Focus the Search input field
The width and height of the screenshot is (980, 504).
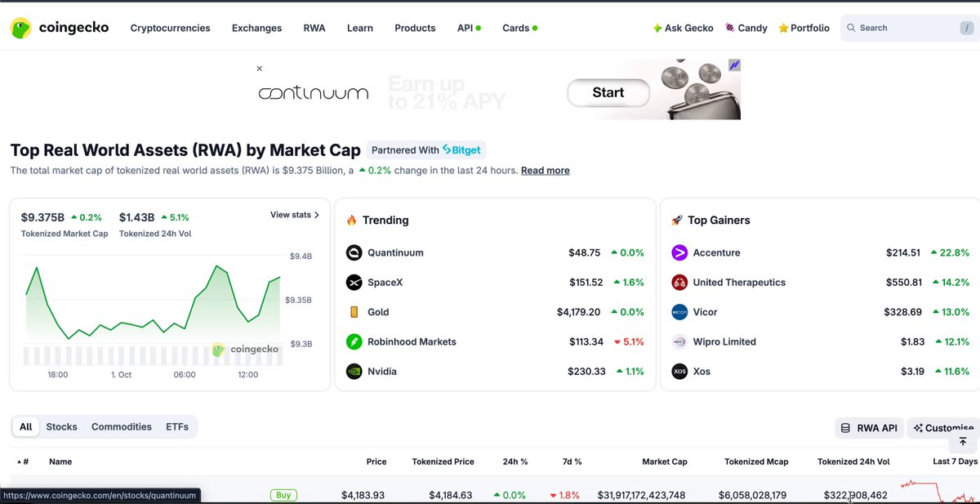907,28
